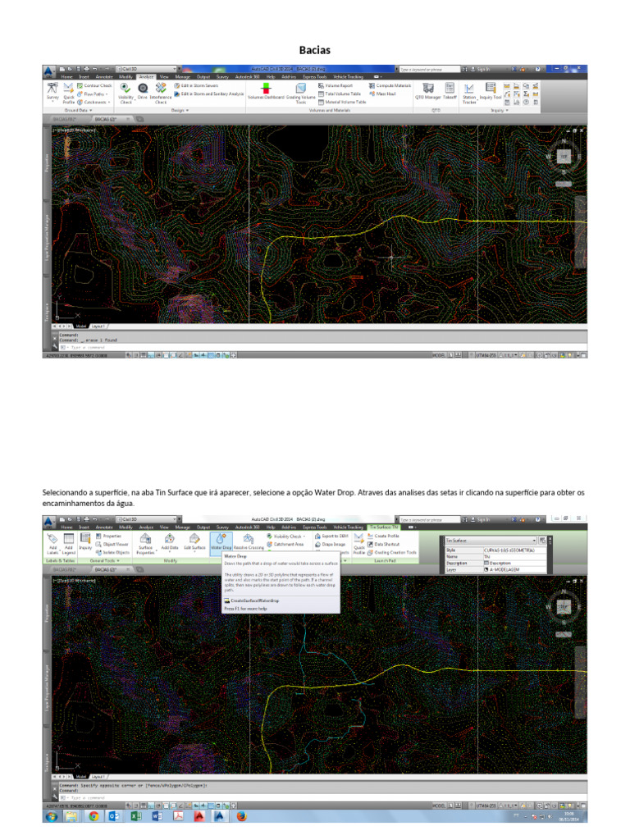630x840 pixels.
Task: Open Surface Properties in lower ribbon
Action: tap(145, 543)
